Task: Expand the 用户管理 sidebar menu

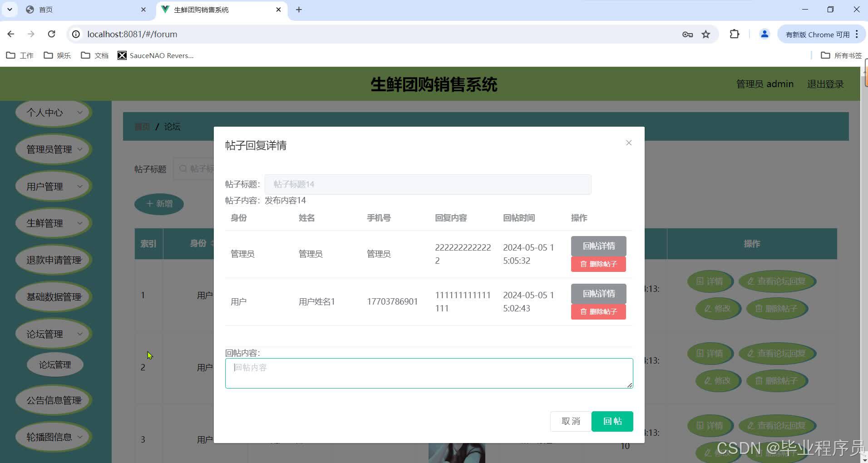Action: [x=54, y=186]
